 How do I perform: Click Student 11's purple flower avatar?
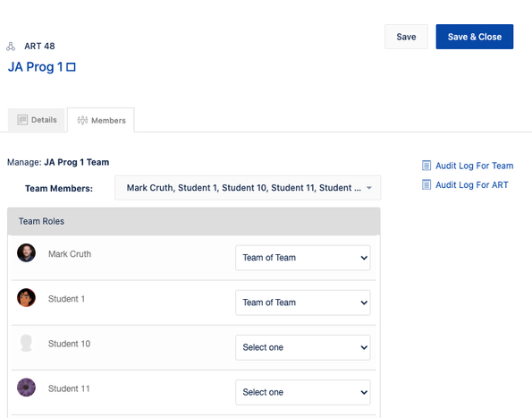tap(26, 388)
